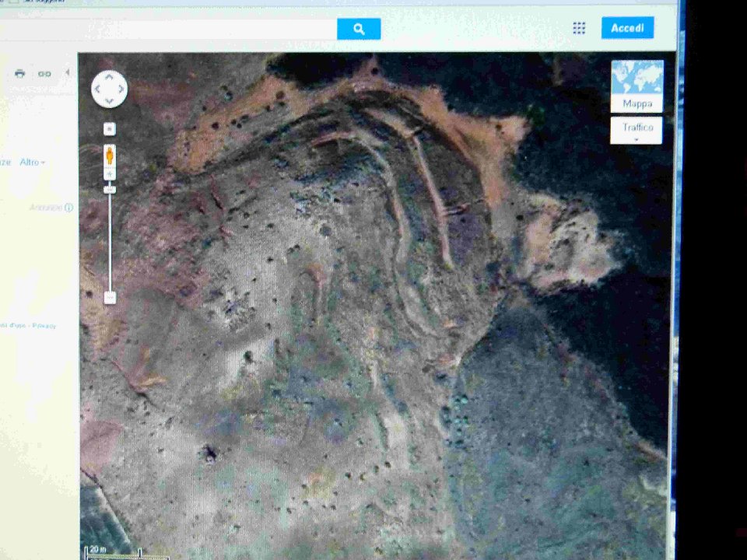This screenshot has height=560, width=747.
Task: Pan the map down with arrow
Action: pyautogui.click(x=109, y=101)
